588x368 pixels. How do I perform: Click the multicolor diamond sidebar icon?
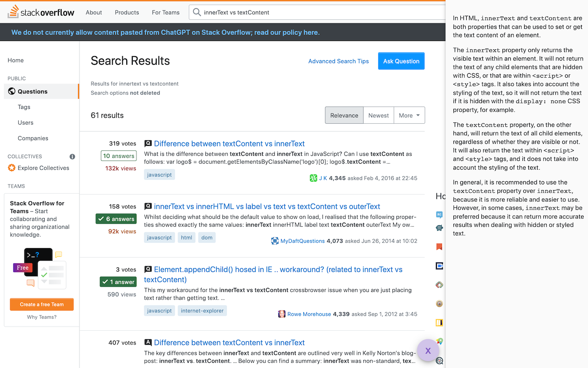pyautogui.click(x=439, y=285)
